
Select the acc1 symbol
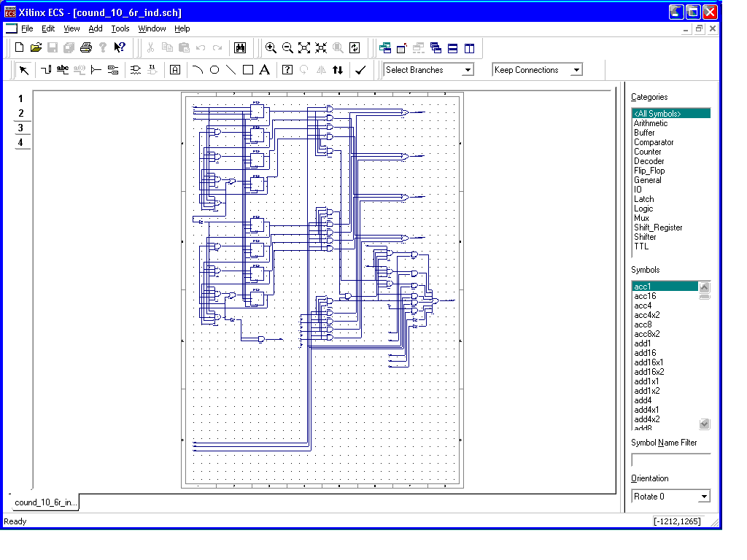click(665, 286)
